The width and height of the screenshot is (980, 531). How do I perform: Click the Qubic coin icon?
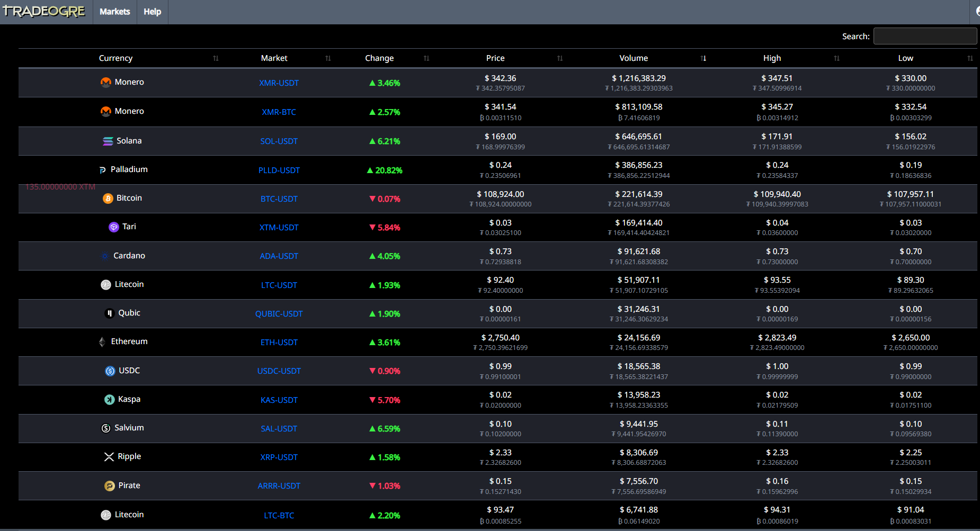110,313
